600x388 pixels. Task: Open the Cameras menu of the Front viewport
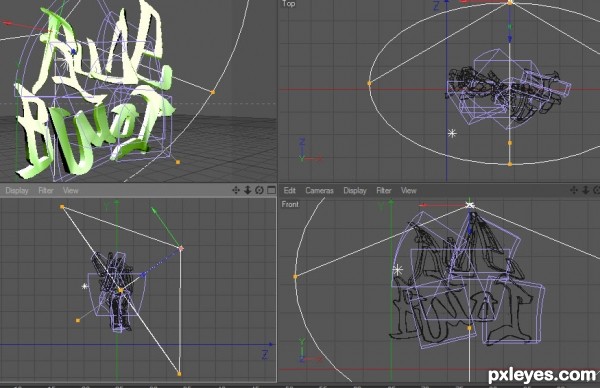[320, 191]
